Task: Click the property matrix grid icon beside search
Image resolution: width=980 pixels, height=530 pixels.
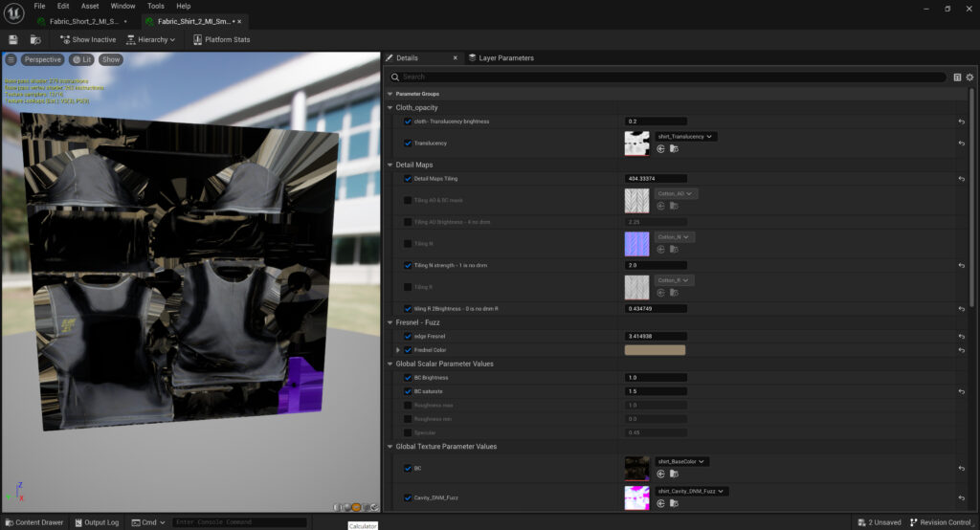Action: coord(957,77)
